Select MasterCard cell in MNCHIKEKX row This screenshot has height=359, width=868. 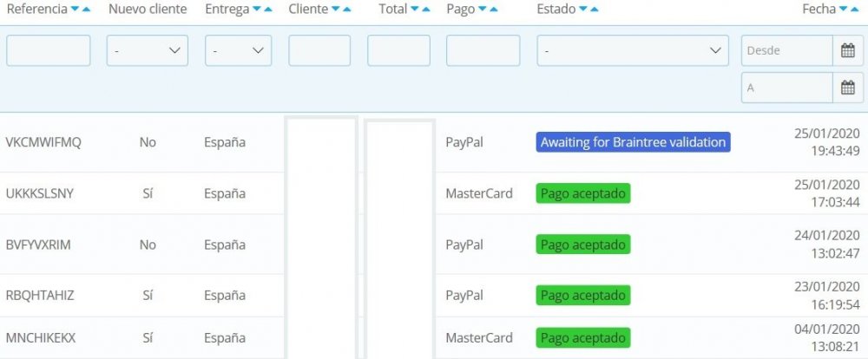pyautogui.click(x=479, y=338)
